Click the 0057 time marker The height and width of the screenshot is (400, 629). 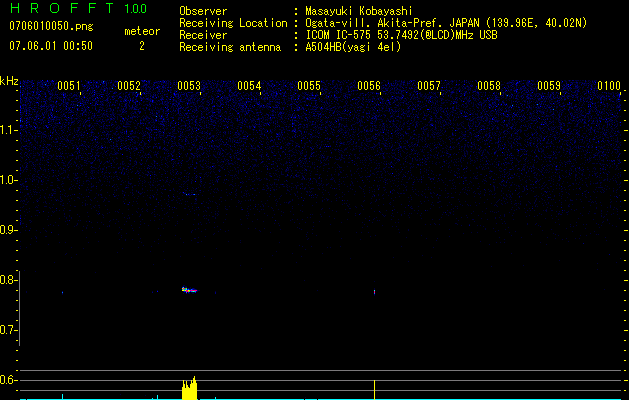click(x=429, y=86)
